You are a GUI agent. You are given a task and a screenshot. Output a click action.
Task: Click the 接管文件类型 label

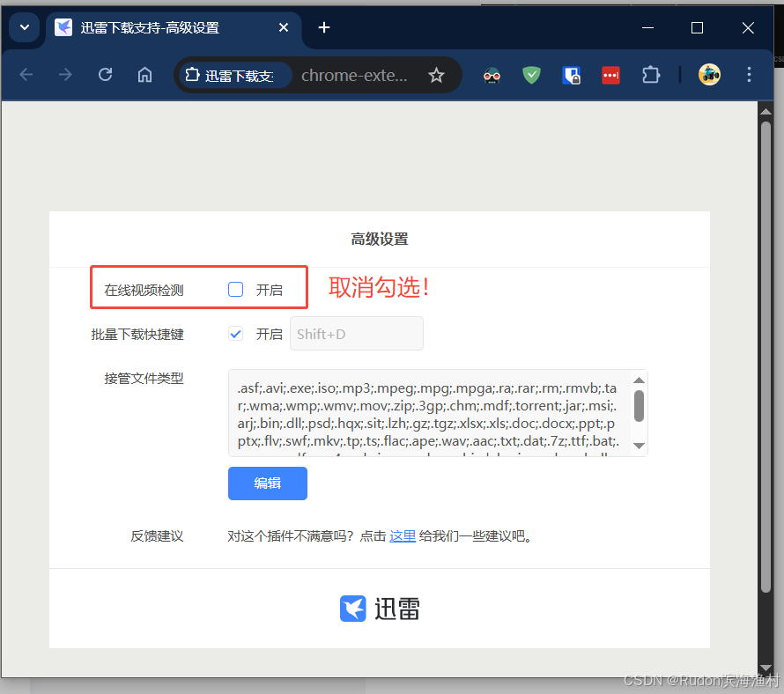[x=144, y=379]
